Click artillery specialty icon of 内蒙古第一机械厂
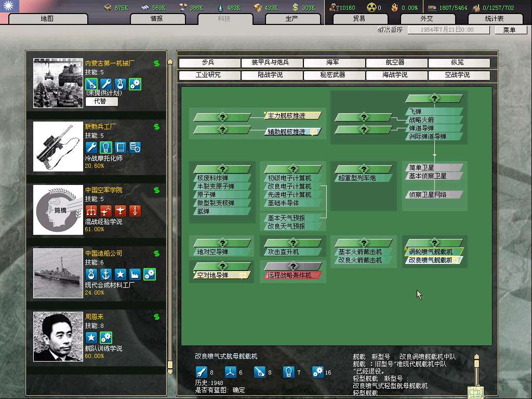This screenshot has height=399, width=532. pyautogui.click(x=91, y=84)
